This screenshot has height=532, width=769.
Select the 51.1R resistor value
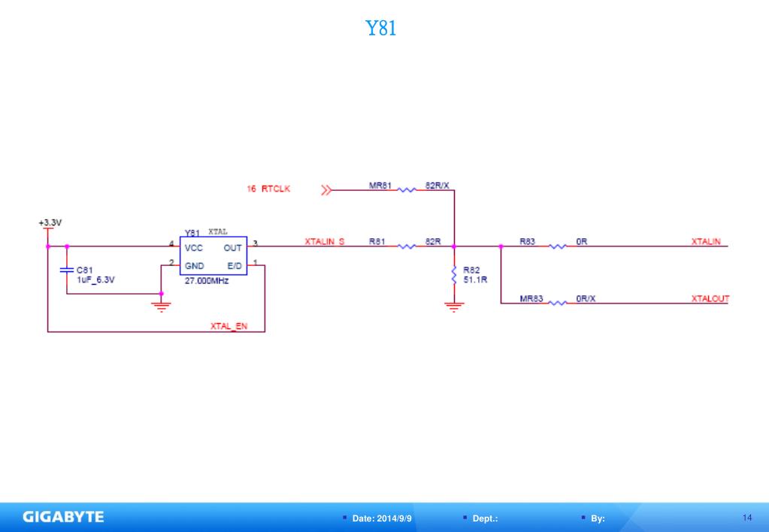475,280
